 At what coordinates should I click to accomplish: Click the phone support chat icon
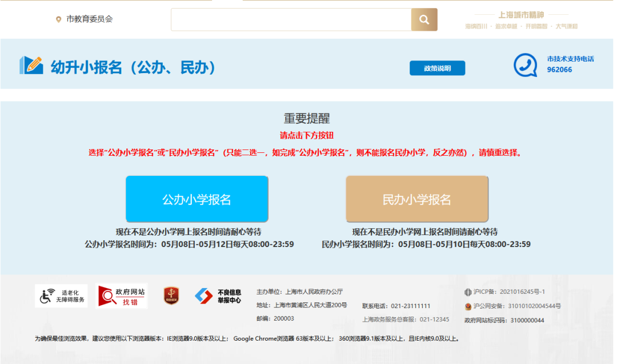point(526,65)
